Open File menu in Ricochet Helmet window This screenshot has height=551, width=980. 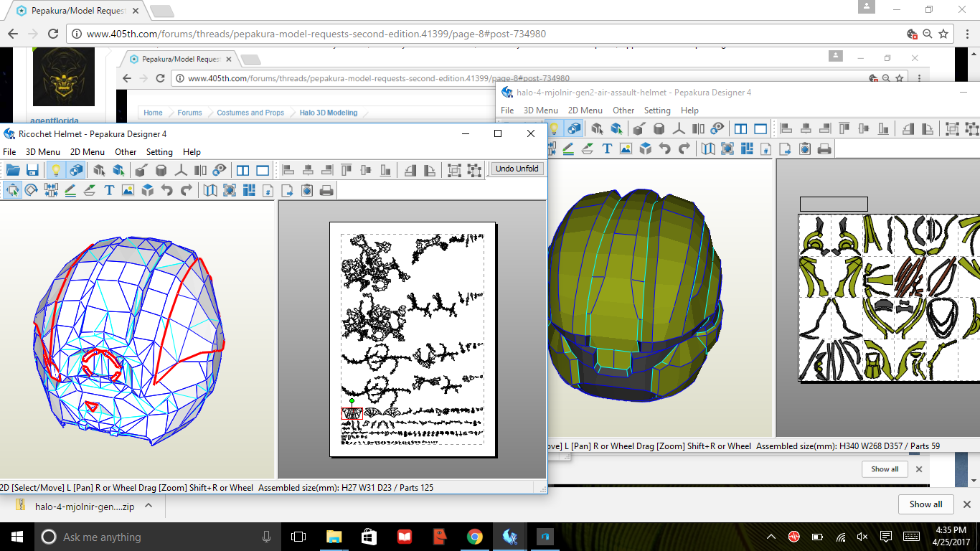click(x=9, y=152)
